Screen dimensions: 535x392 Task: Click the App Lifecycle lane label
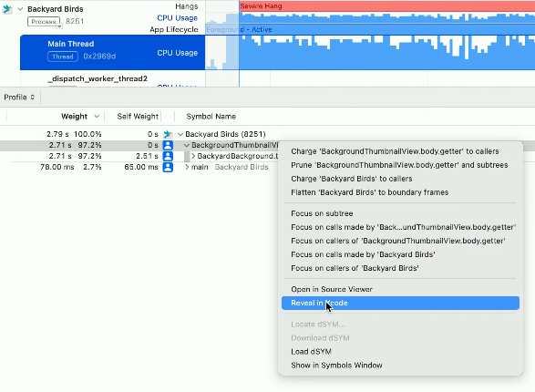pos(174,30)
